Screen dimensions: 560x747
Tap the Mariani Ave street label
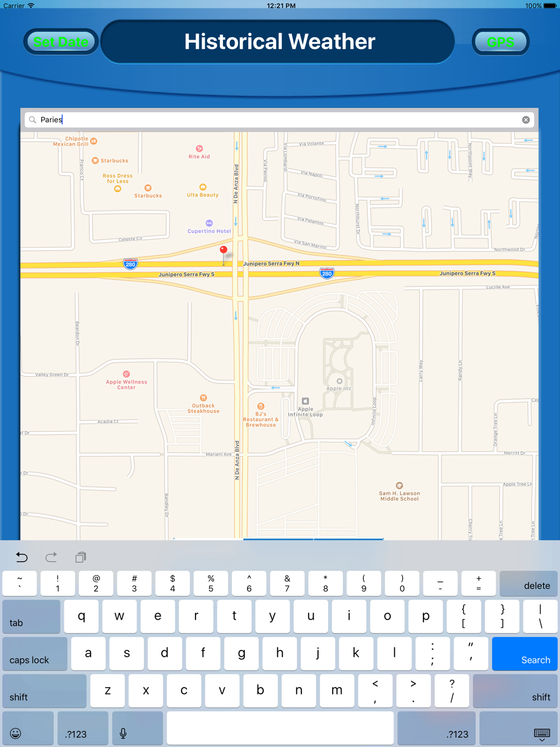218,454
